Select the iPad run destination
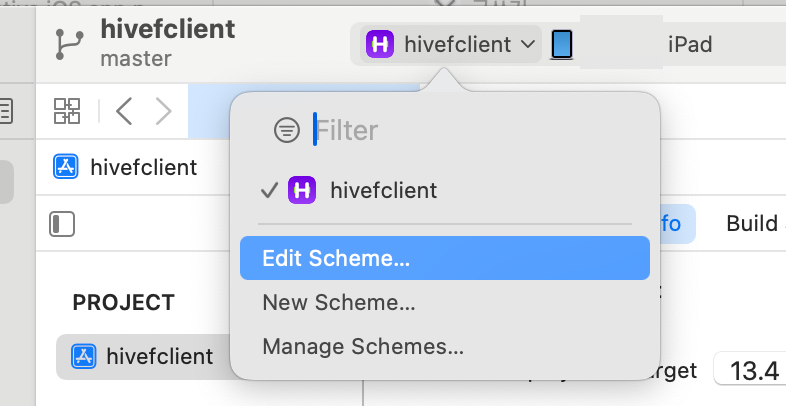 (690, 44)
